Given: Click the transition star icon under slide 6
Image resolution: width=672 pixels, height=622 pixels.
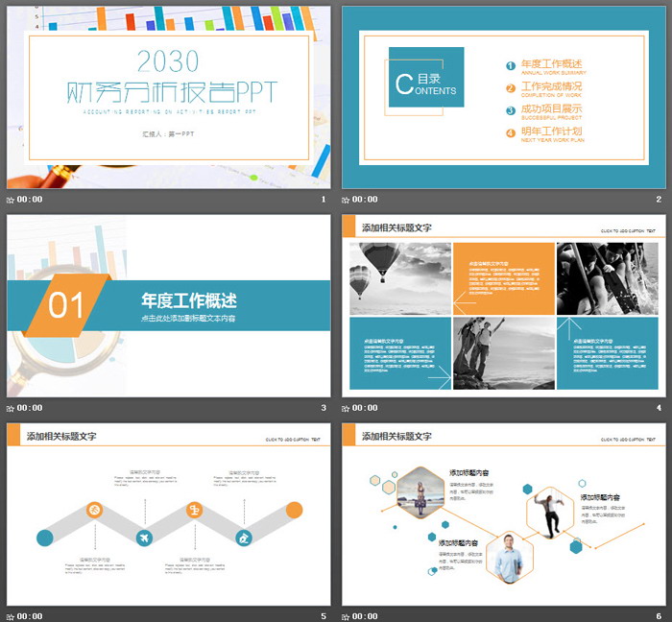Looking at the screenshot, I should (x=347, y=615).
